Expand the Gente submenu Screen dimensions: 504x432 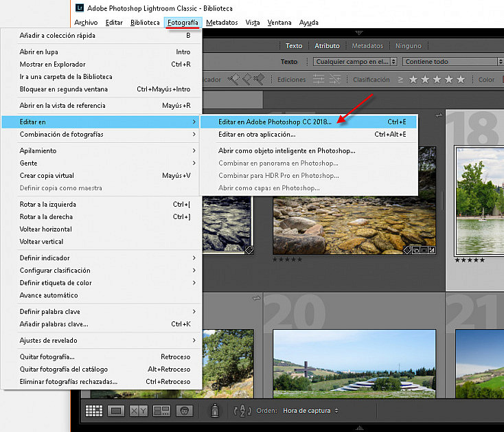[x=102, y=163]
